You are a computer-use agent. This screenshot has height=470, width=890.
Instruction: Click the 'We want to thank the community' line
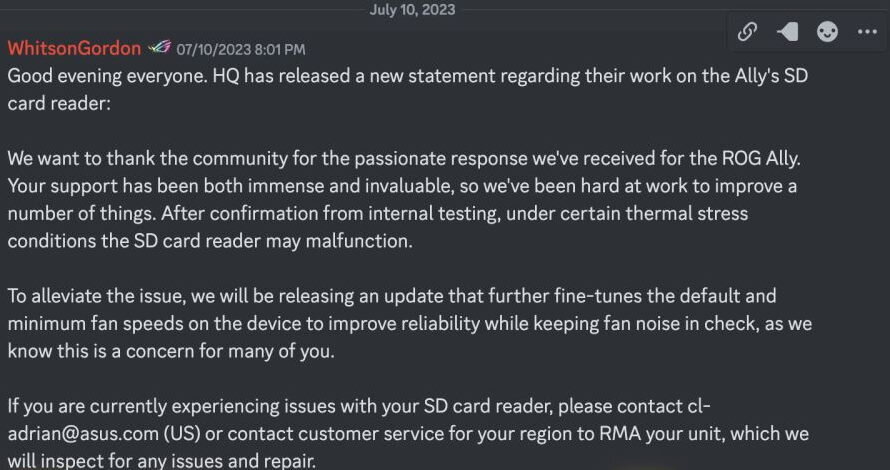tap(404, 159)
